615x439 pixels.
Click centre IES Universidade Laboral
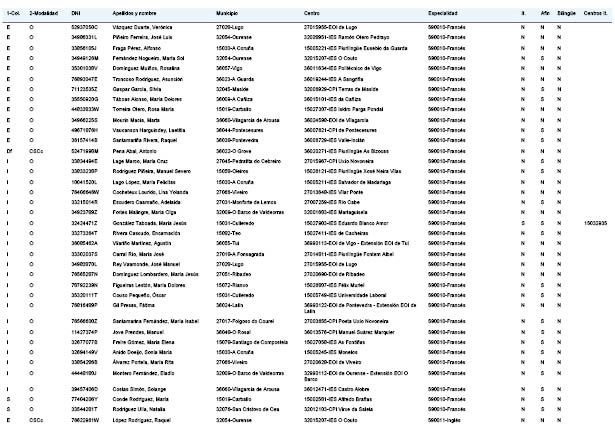tap(345, 295)
